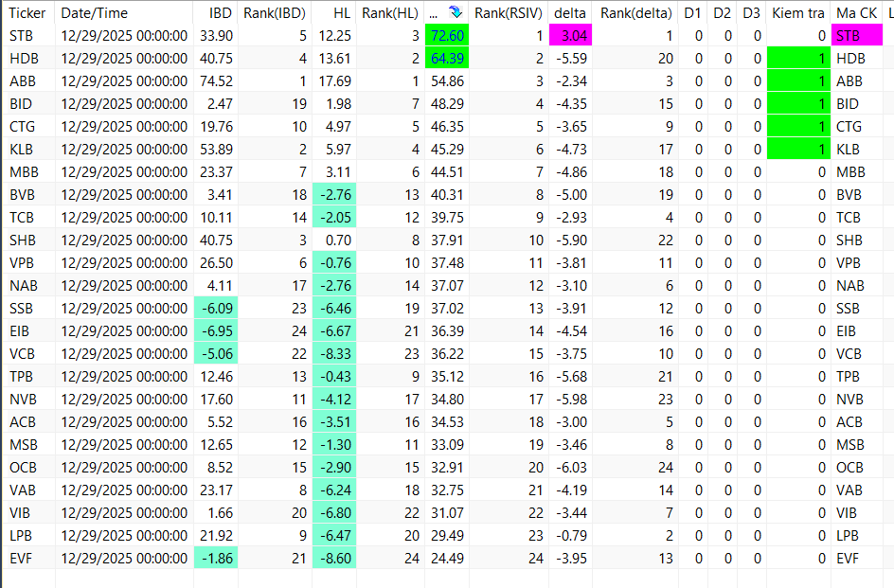Click the sort arrow icon in the RSIV column header

tap(455, 12)
